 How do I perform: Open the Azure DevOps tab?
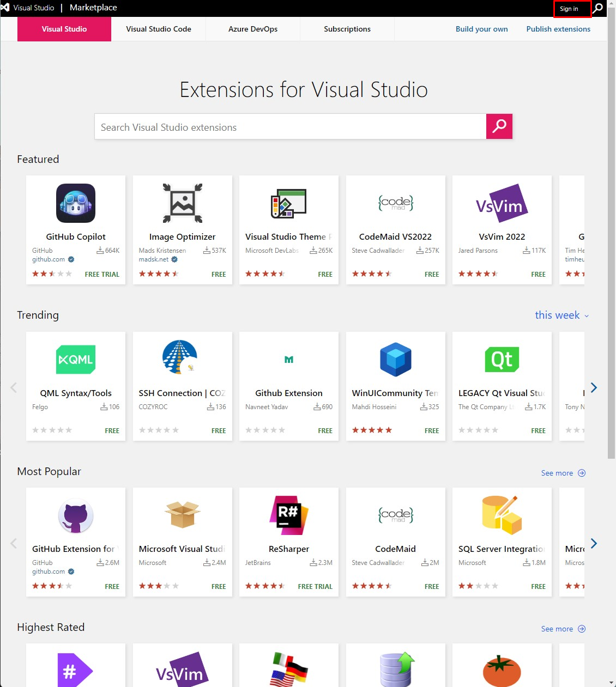253,29
